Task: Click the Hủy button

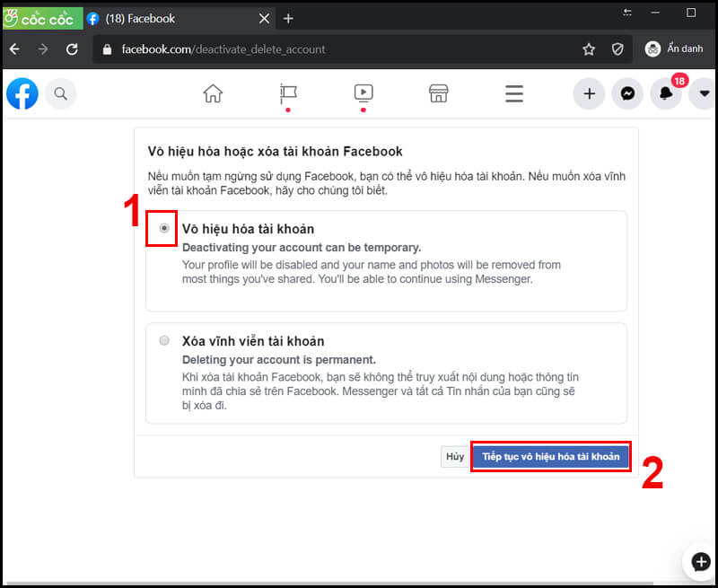Action: 455,456
